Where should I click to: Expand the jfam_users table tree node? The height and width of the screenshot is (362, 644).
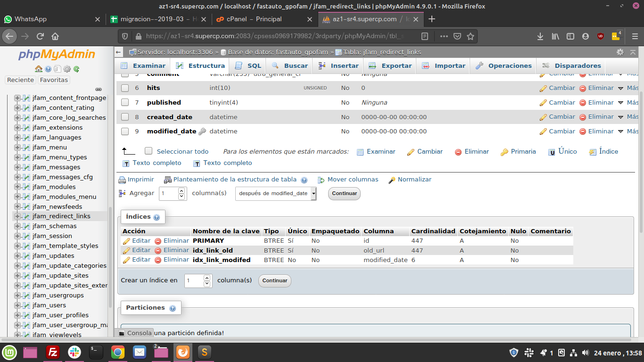coord(17,305)
